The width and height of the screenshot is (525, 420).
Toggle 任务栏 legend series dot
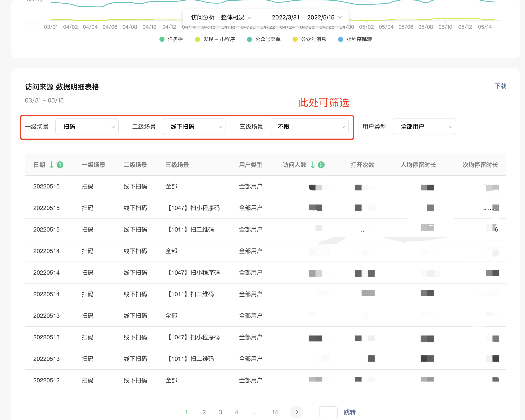click(x=162, y=39)
